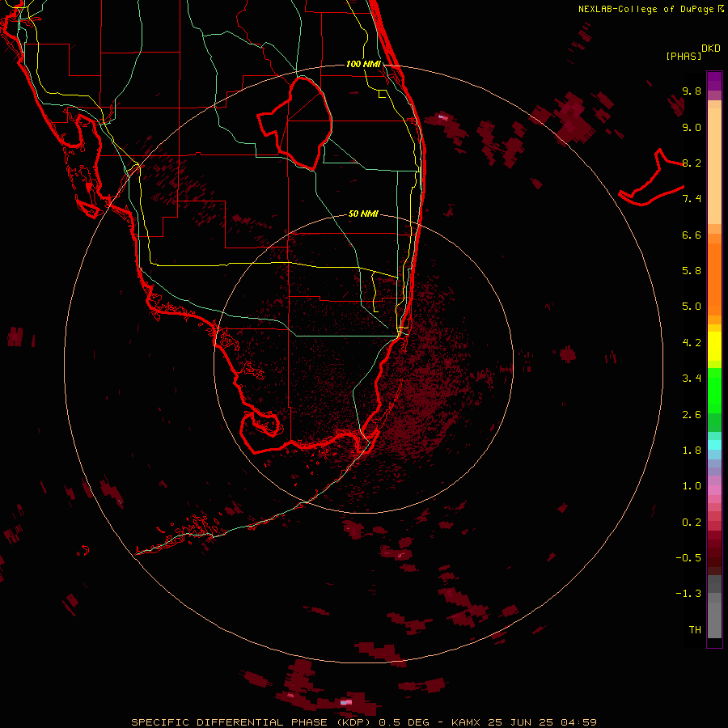The width and height of the screenshot is (728, 728).
Task: Click the island outline east of Florida
Action: coord(651,178)
